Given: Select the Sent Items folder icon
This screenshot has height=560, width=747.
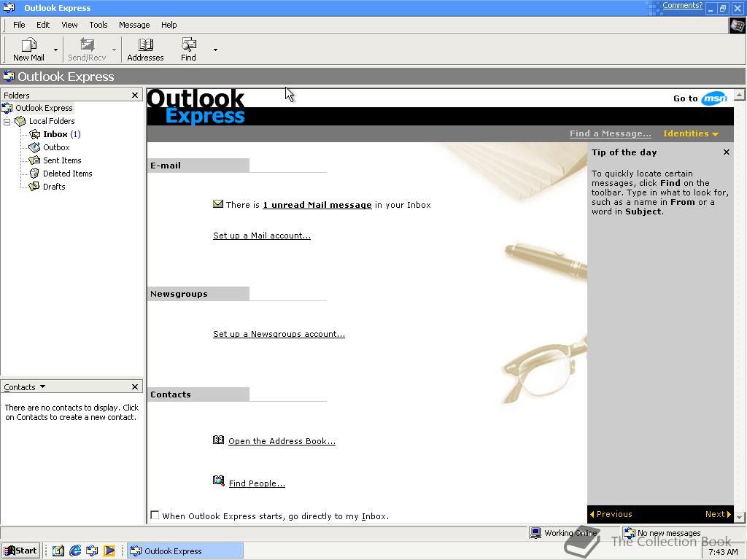Looking at the screenshot, I should 34,160.
